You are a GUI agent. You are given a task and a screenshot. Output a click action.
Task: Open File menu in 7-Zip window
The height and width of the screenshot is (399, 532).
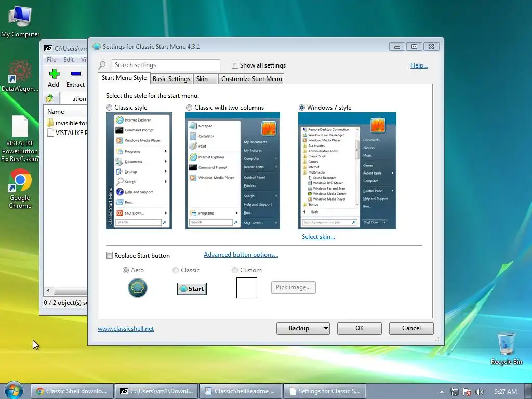51,59
